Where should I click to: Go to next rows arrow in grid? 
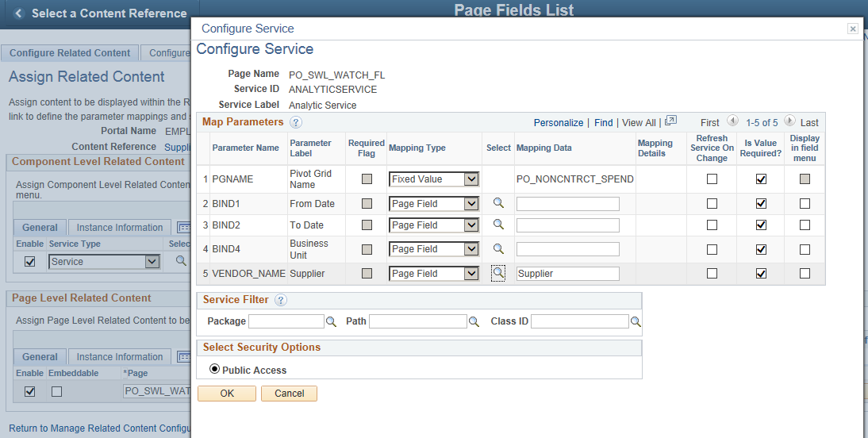pos(790,121)
